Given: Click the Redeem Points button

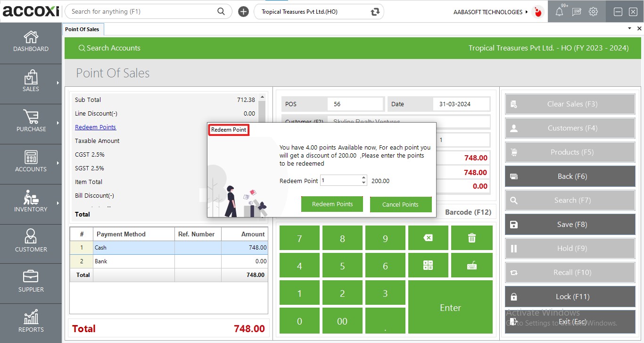Looking at the screenshot, I should (332, 204).
